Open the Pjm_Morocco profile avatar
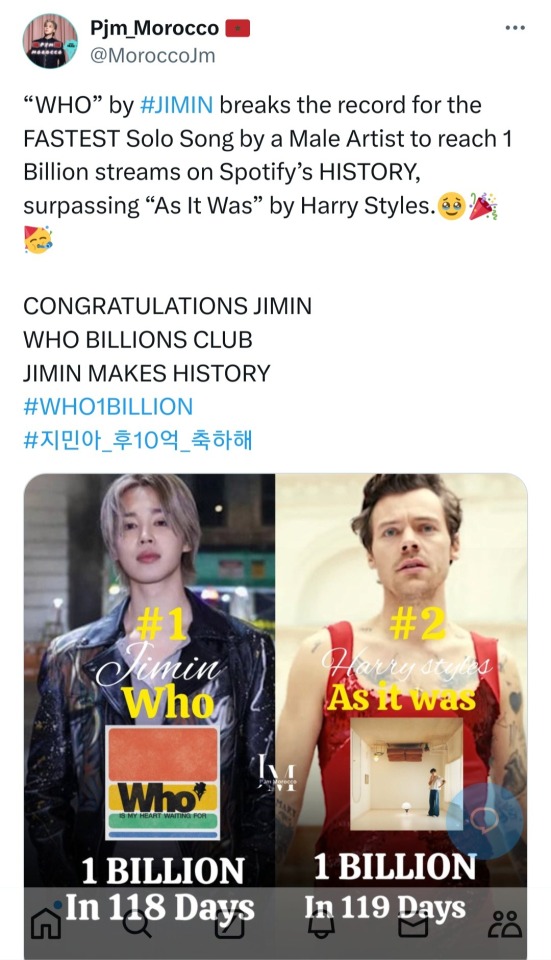Screen dimensions: 551x960 pos(50,41)
